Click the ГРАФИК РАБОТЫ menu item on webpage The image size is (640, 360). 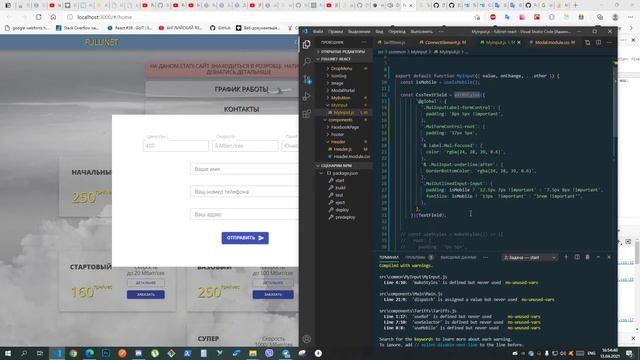(x=241, y=89)
